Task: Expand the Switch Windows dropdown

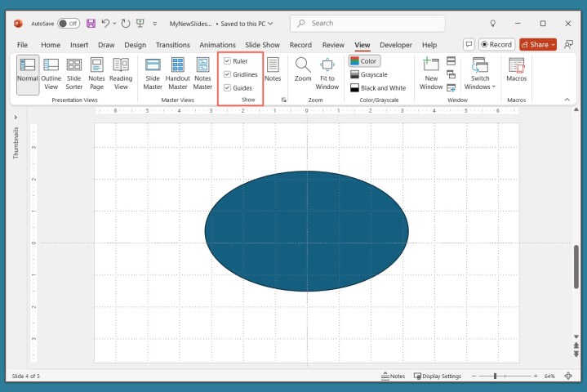Action: 480,73
